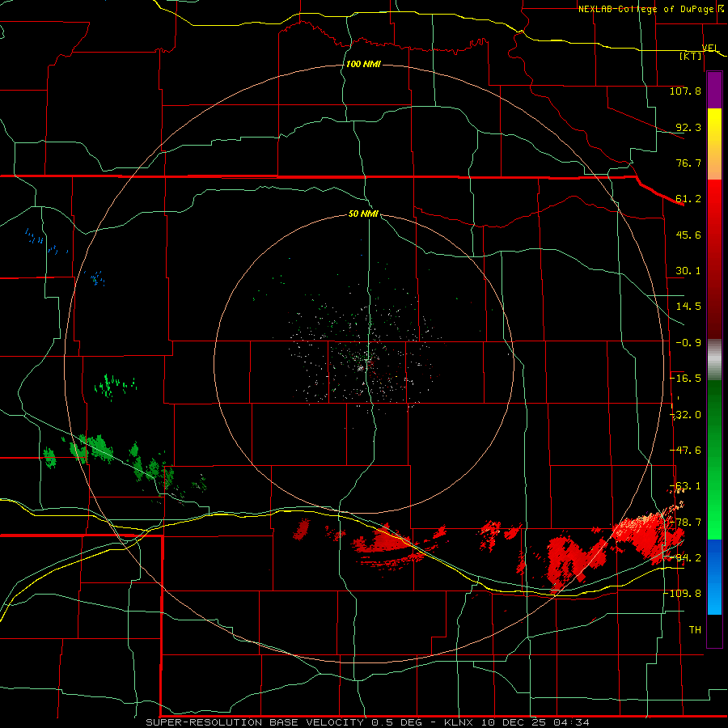Image resolution: width=728 pixels, height=728 pixels.
Task: Select the -78.7 legend value
Action: click(685, 523)
